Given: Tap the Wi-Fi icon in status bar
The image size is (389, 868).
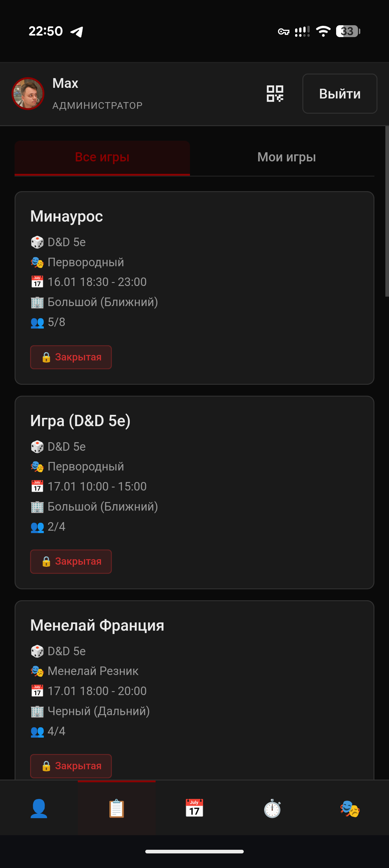Looking at the screenshot, I should point(323,31).
